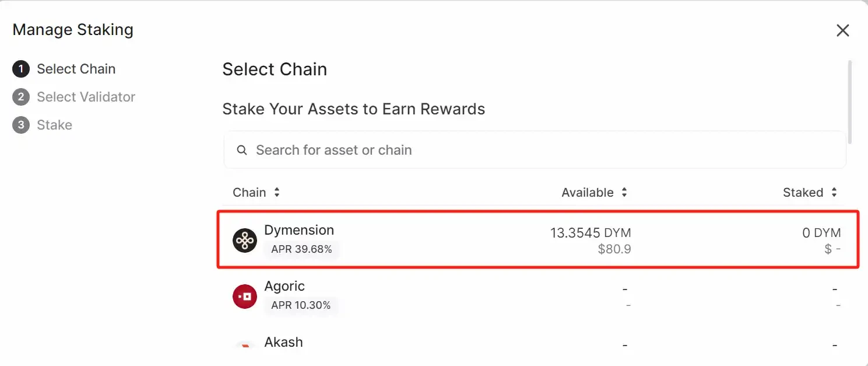Select the Agoric chain row
This screenshot has width=868, height=366.
pos(536,296)
